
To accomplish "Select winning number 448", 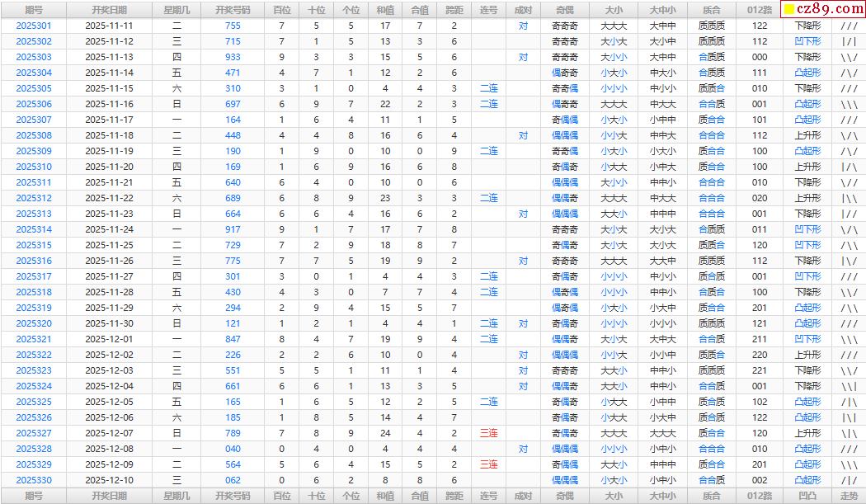I will tap(233, 135).
